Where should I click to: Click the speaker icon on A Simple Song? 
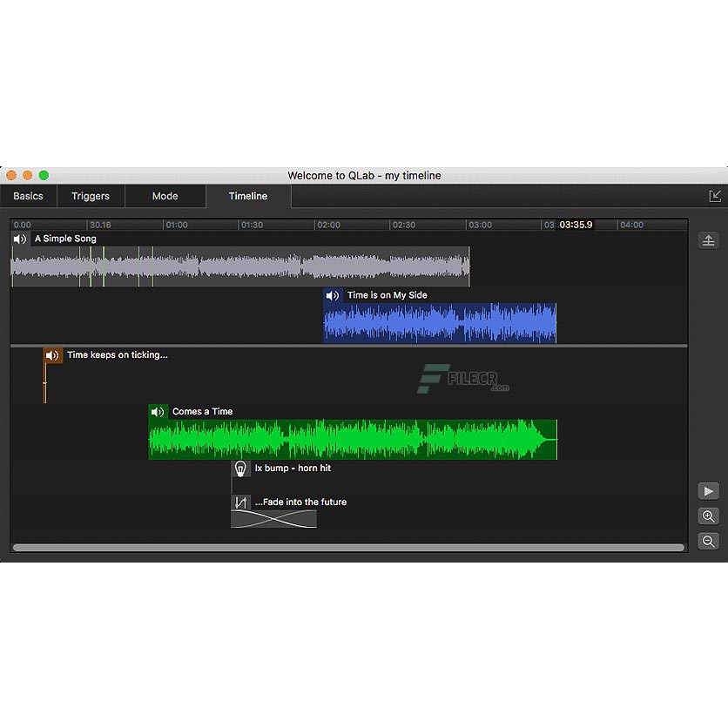tap(20, 239)
